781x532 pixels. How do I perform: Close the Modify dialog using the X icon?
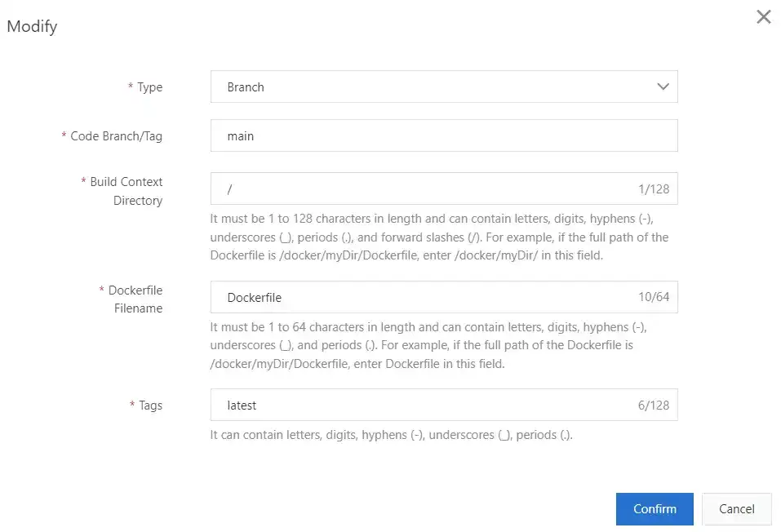[x=763, y=17]
